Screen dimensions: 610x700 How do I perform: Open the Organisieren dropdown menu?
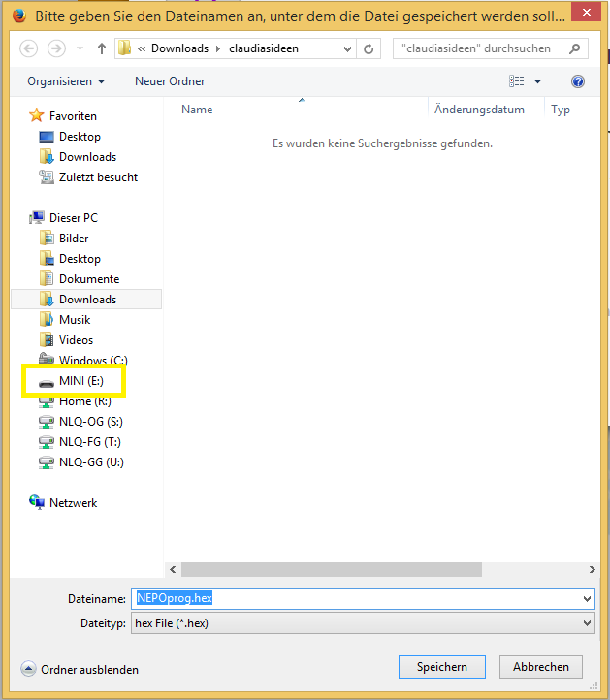click(66, 81)
